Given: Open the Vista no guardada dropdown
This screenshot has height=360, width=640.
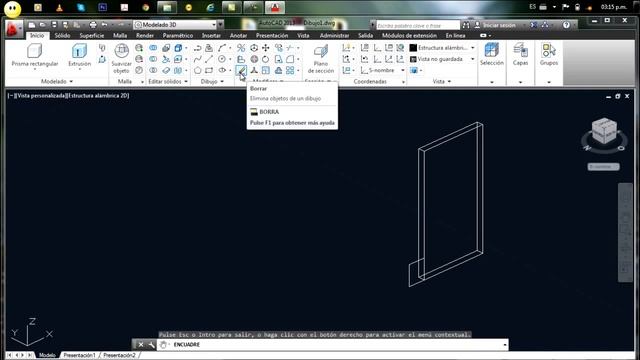Looking at the screenshot, I should [442, 59].
